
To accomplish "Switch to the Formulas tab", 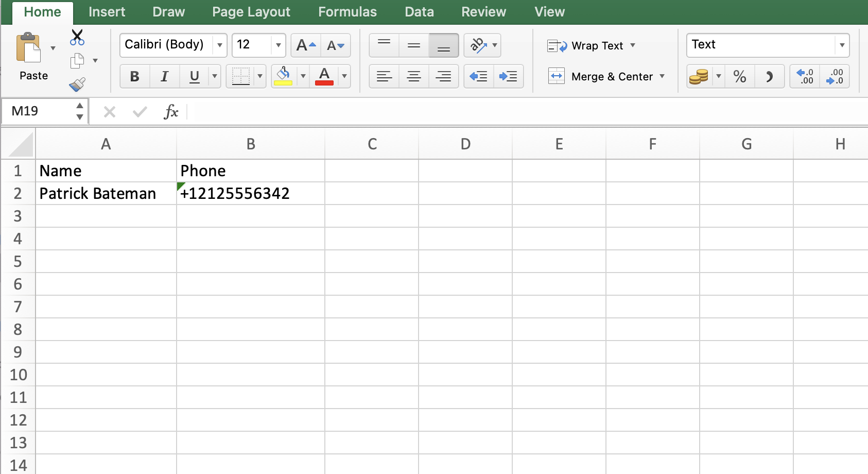I will [x=347, y=12].
